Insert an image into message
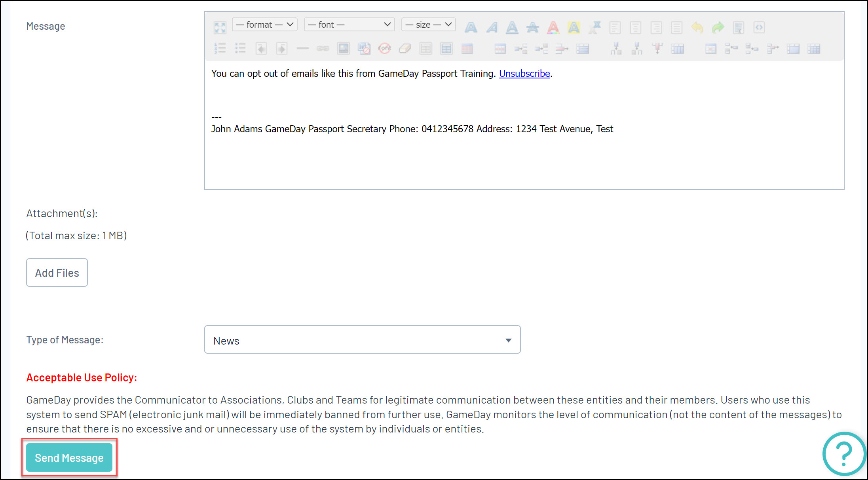The image size is (868, 480). [343, 48]
